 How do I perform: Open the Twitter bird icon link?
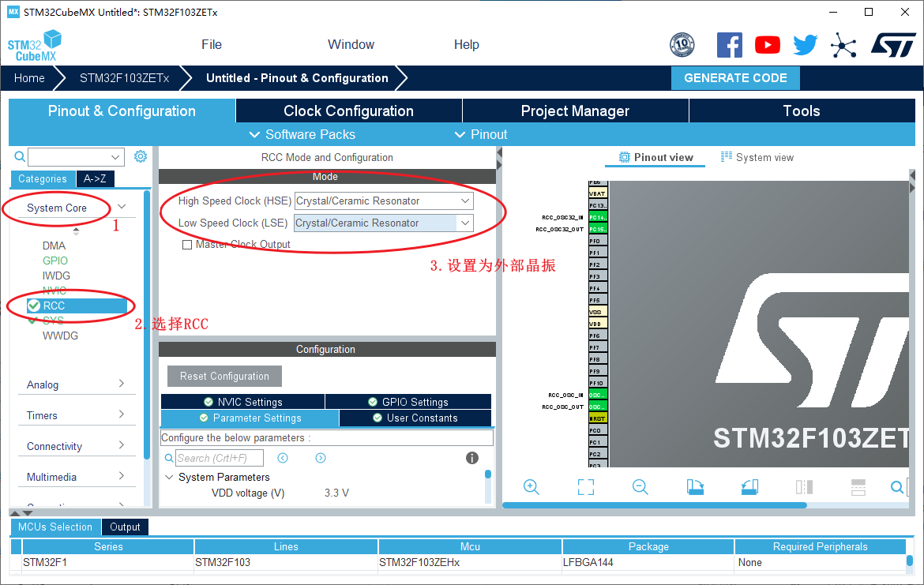[x=805, y=45]
